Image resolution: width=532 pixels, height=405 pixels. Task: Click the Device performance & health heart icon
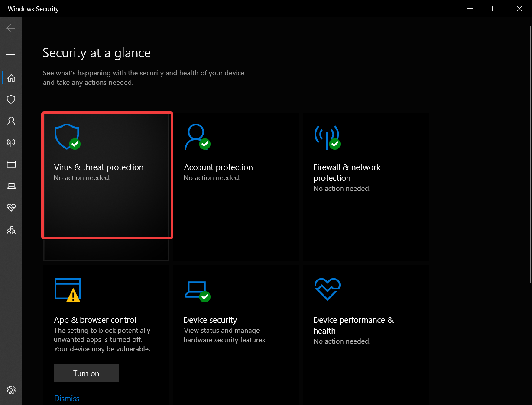[x=327, y=289]
